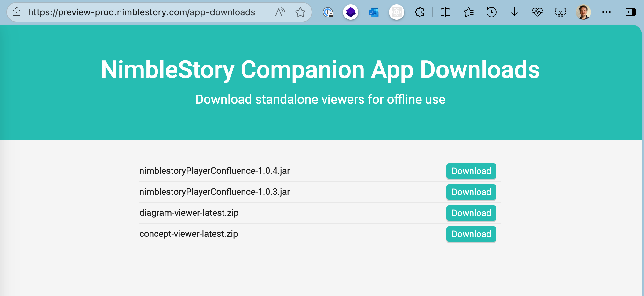The height and width of the screenshot is (296, 644).
Task: Open the Outlook extension
Action: (x=373, y=12)
